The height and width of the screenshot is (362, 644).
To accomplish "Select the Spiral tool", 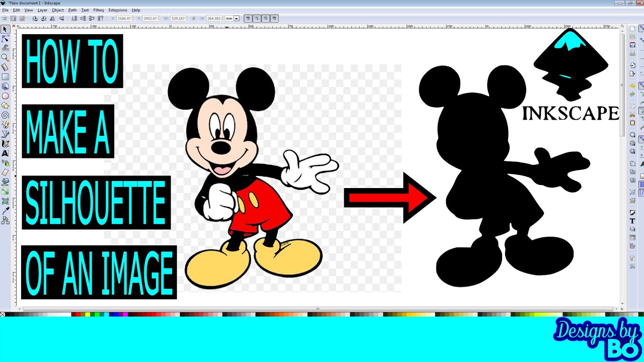I will click(x=5, y=115).
